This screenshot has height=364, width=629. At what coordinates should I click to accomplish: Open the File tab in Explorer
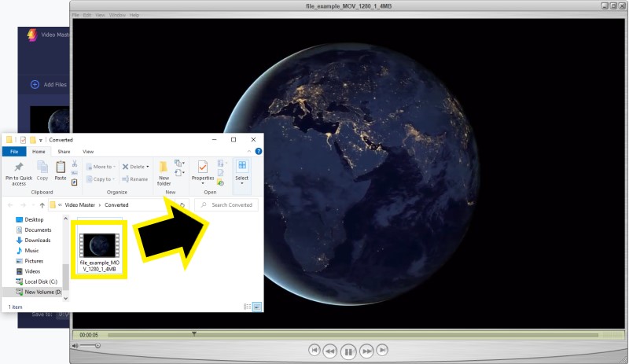pos(14,151)
